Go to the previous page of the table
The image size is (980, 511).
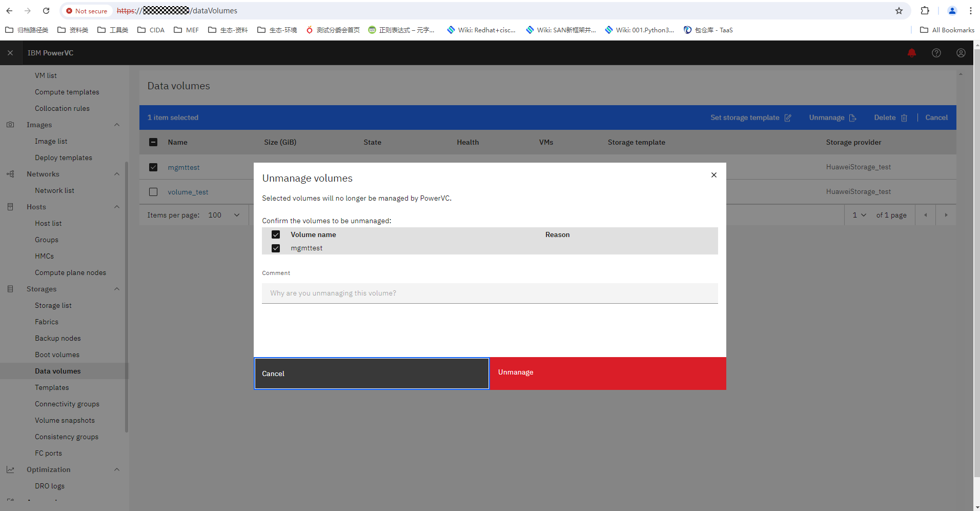925,215
